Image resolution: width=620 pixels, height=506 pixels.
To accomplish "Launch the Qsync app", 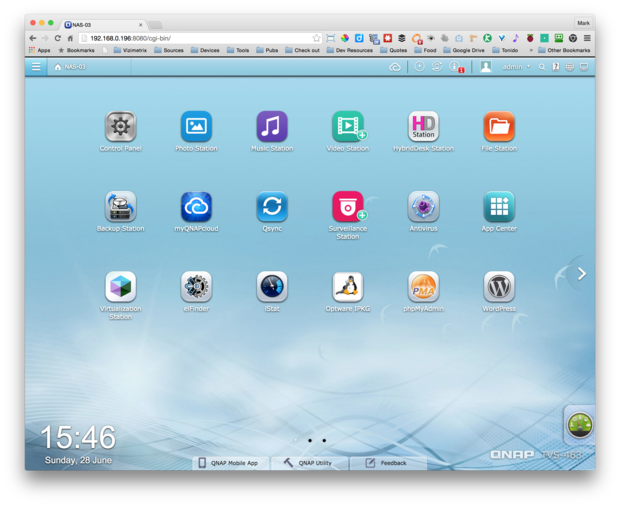I will (272, 206).
